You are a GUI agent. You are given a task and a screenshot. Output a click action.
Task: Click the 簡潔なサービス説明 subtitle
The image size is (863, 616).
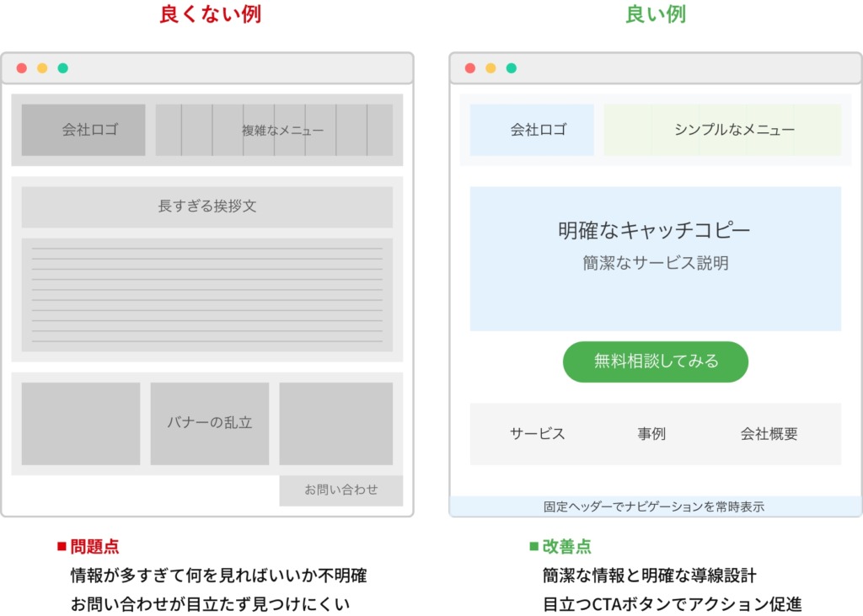point(656,263)
